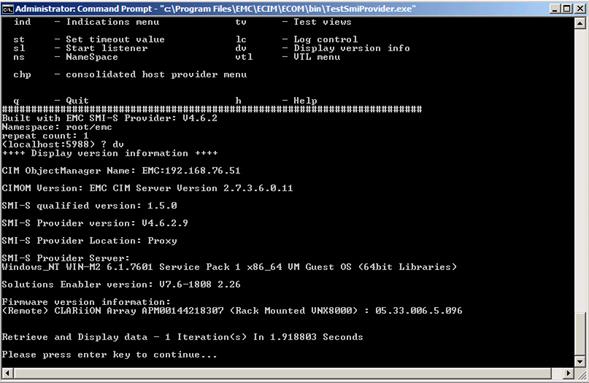589x383 pixels.
Task: Click the 'vtl' command abbreviation
Action: tap(244, 57)
